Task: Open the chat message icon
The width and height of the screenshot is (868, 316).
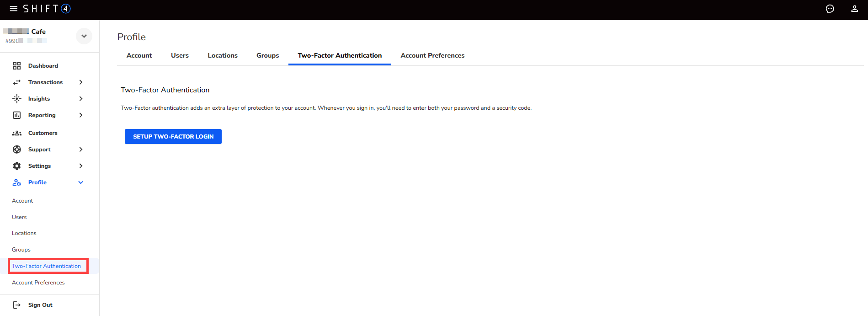Action: [x=830, y=9]
